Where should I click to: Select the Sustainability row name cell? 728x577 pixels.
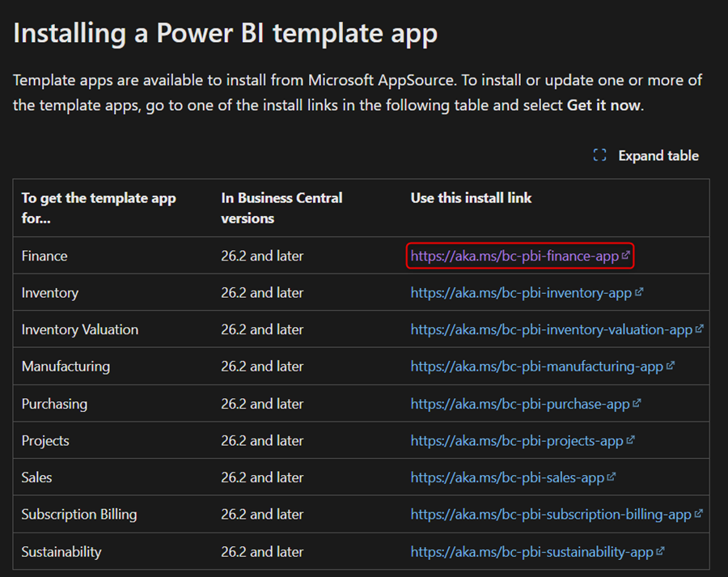coord(61,552)
